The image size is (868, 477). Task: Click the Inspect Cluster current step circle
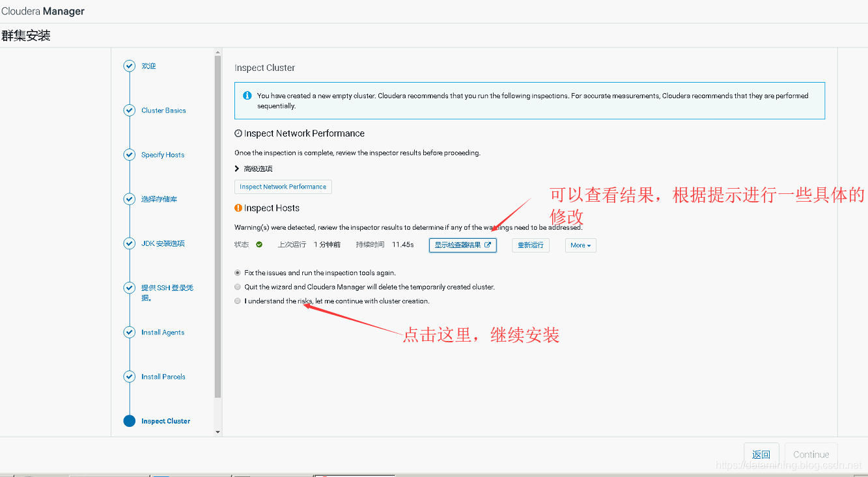pos(129,421)
